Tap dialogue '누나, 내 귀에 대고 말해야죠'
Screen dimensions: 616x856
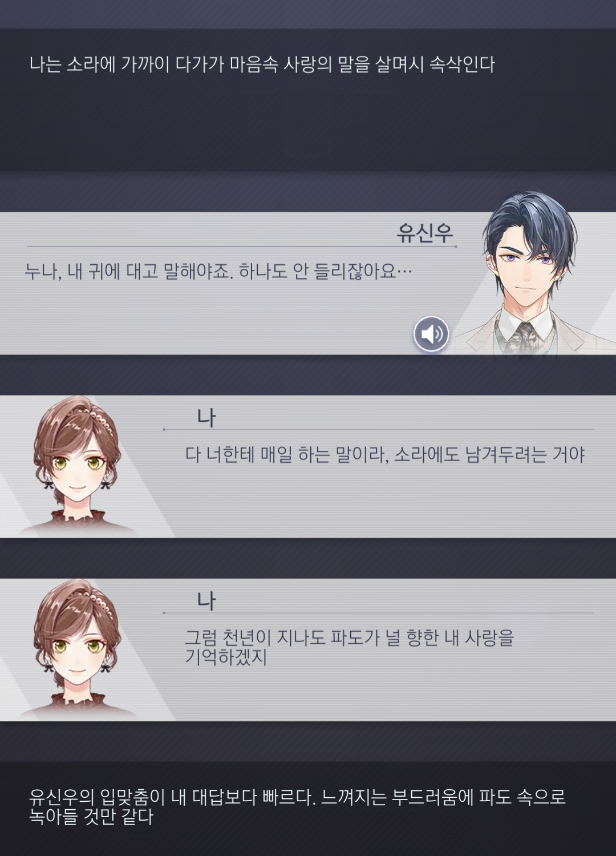click(x=218, y=270)
